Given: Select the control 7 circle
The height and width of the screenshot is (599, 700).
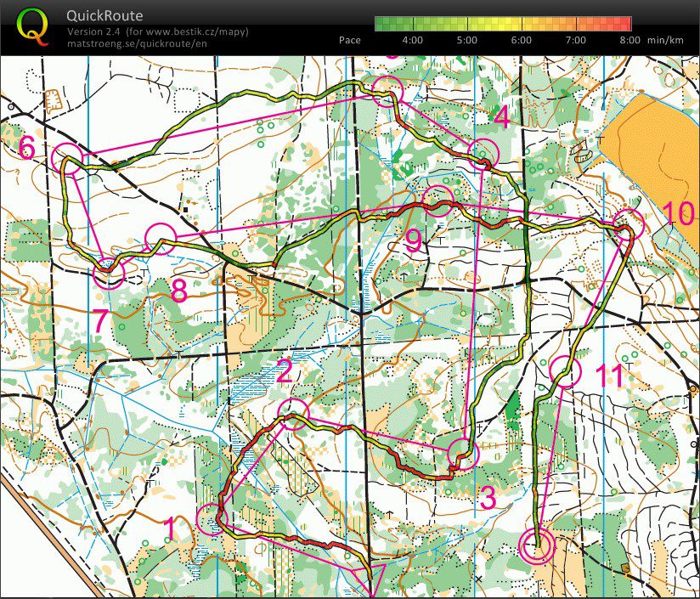Looking at the screenshot, I should click(110, 274).
